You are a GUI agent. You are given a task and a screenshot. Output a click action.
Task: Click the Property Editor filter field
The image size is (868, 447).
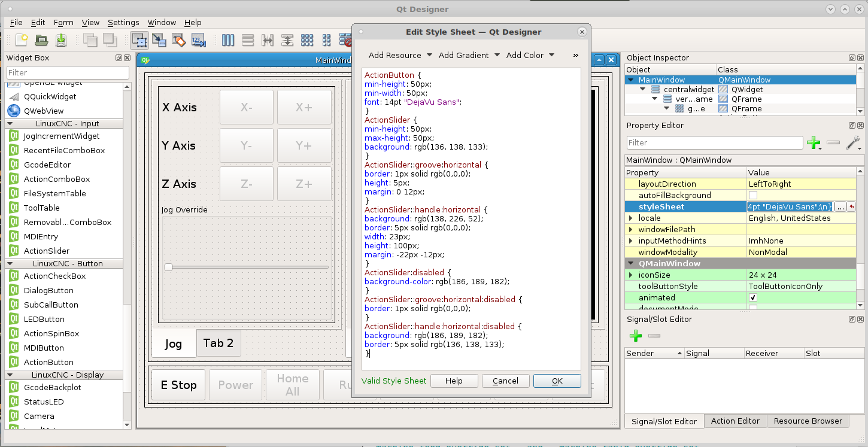pos(715,142)
